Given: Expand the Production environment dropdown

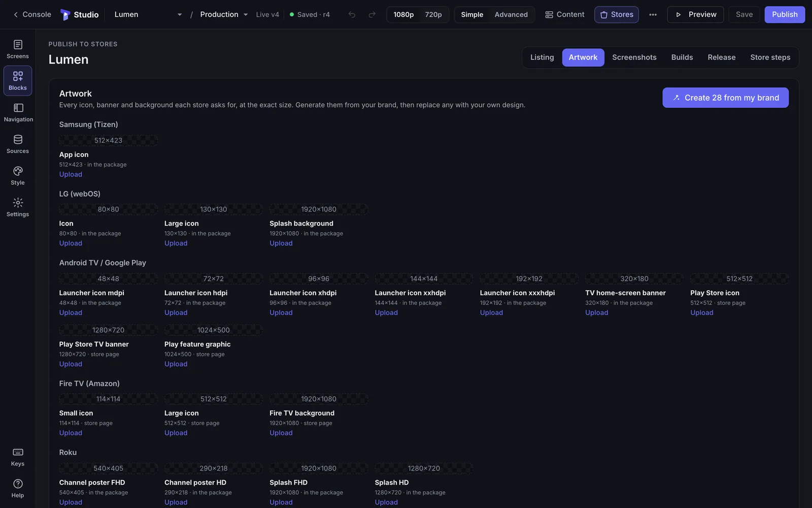Looking at the screenshot, I should coord(224,15).
